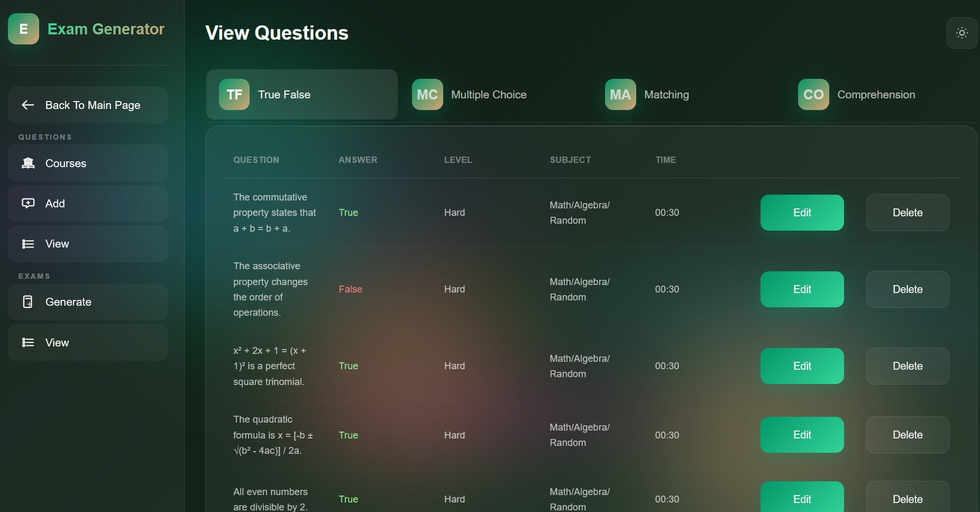
Task: Click the QUESTION column header
Action: click(256, 160)
